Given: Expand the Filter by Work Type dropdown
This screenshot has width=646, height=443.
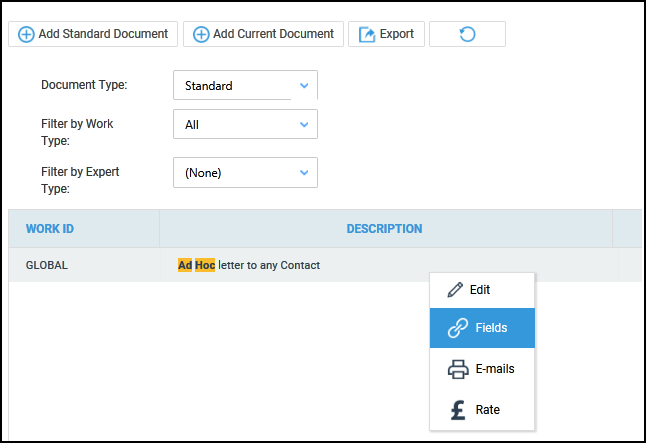Looking at the screenshot, I should 245,125.
